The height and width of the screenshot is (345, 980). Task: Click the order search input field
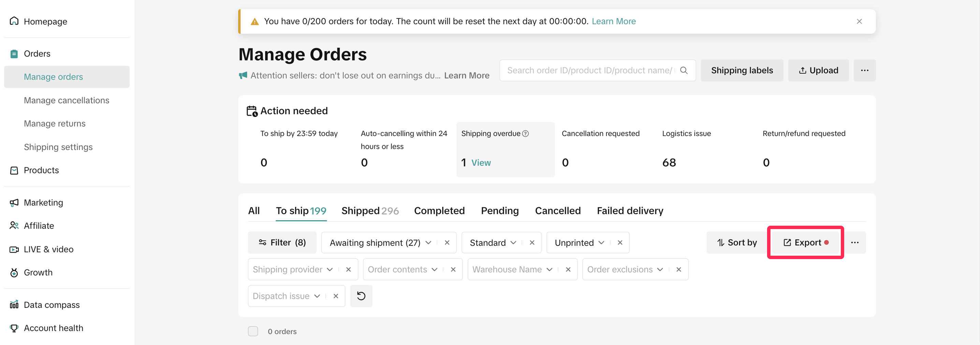coord(589,70)
